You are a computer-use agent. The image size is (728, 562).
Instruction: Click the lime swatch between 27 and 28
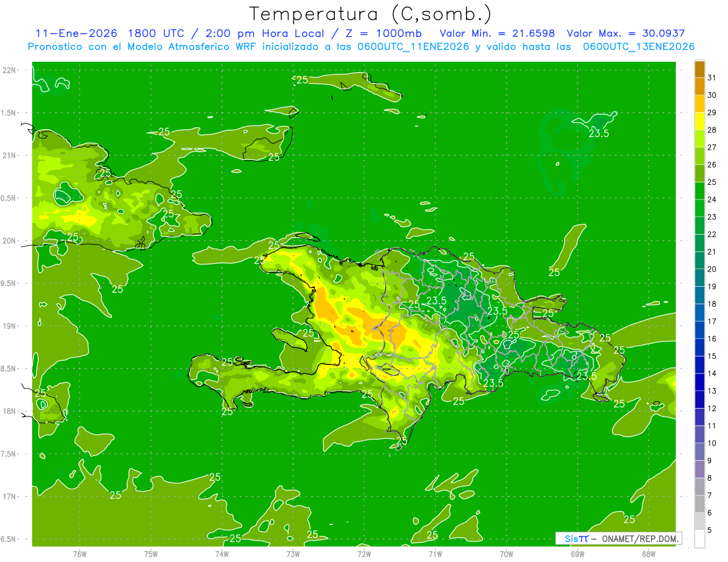(x=699, y=139)
